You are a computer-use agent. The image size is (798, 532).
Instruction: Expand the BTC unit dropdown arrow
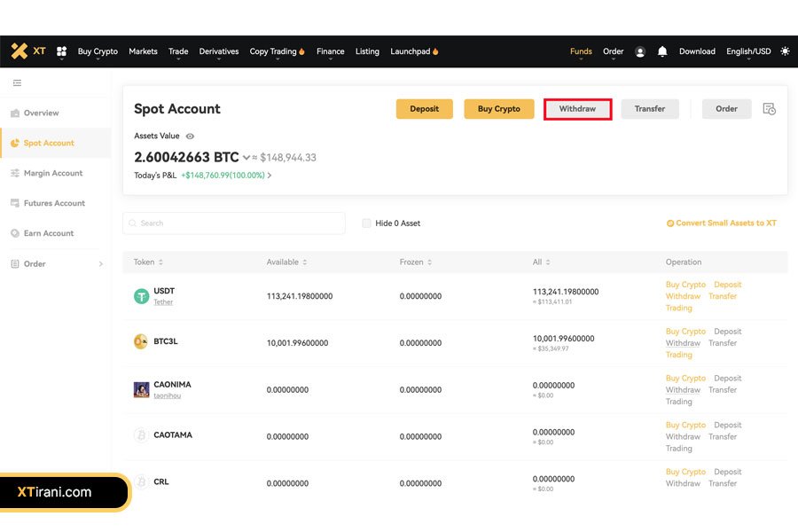[x=246, y=158]
